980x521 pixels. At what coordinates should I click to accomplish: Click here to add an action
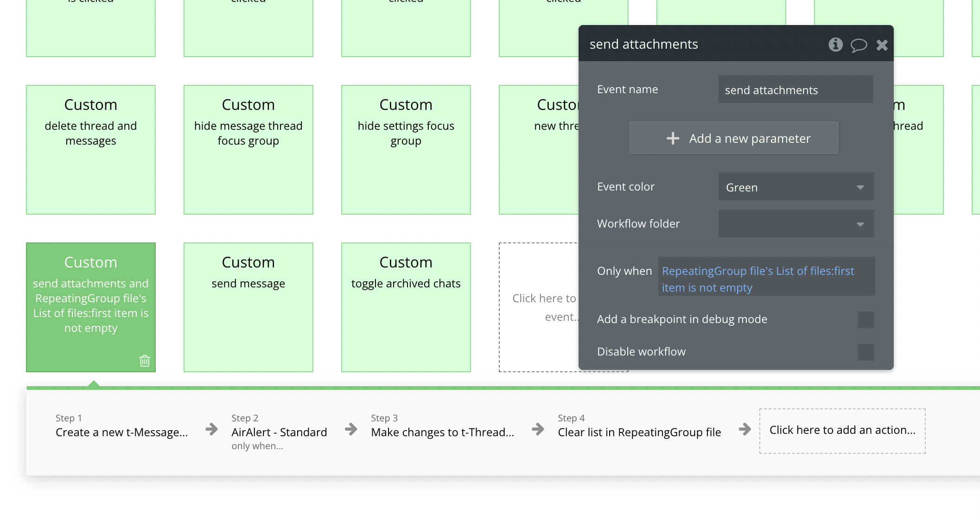point(842,431)
